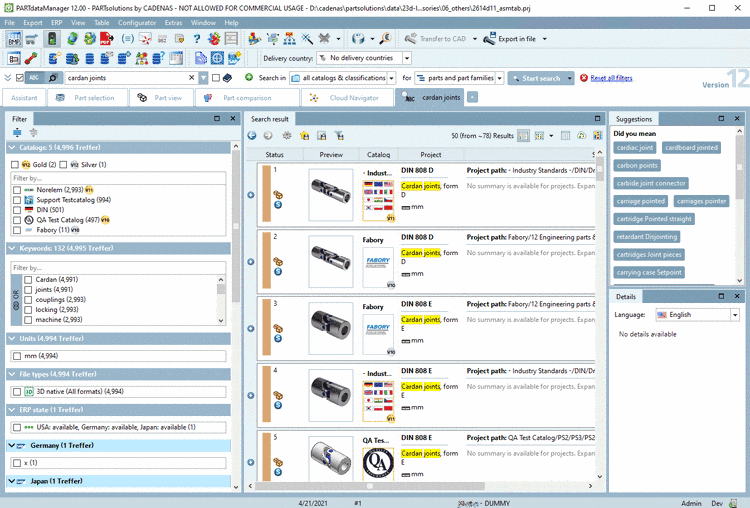Click the row 3 DIN 808 E preview thumbnail

[x=331, y=328]
